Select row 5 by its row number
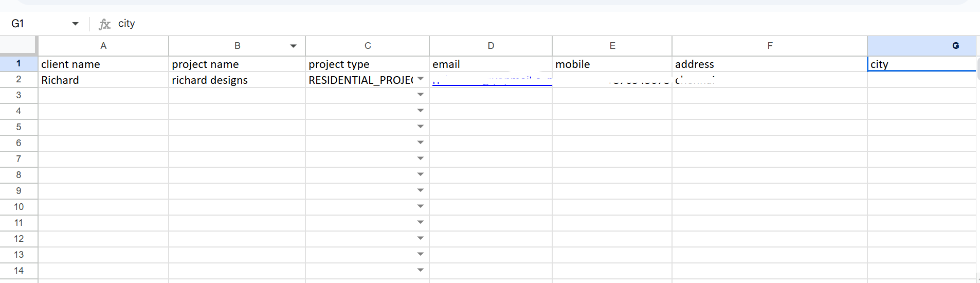This screenshot has height=283, width=980. coord(19,127)
